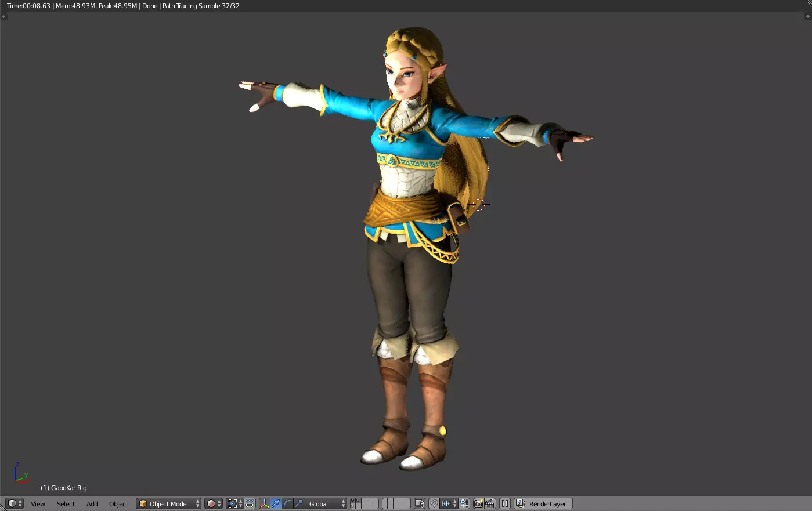812x511 pixels.
Task: Toggle lock layers to scene button
Action: click(x=419, y=503)
